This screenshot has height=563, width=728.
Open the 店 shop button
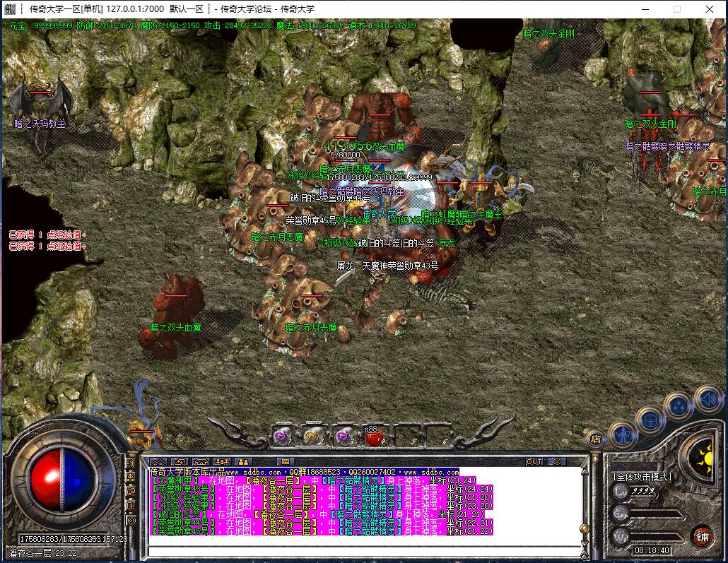pos(596,439)
